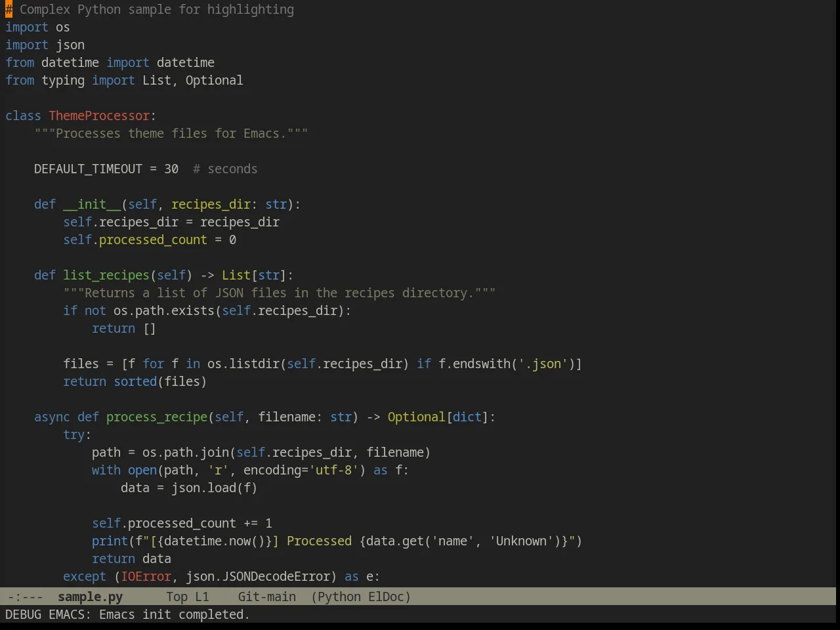Click 'from typing import List, Optional' line

coord(124,80)
